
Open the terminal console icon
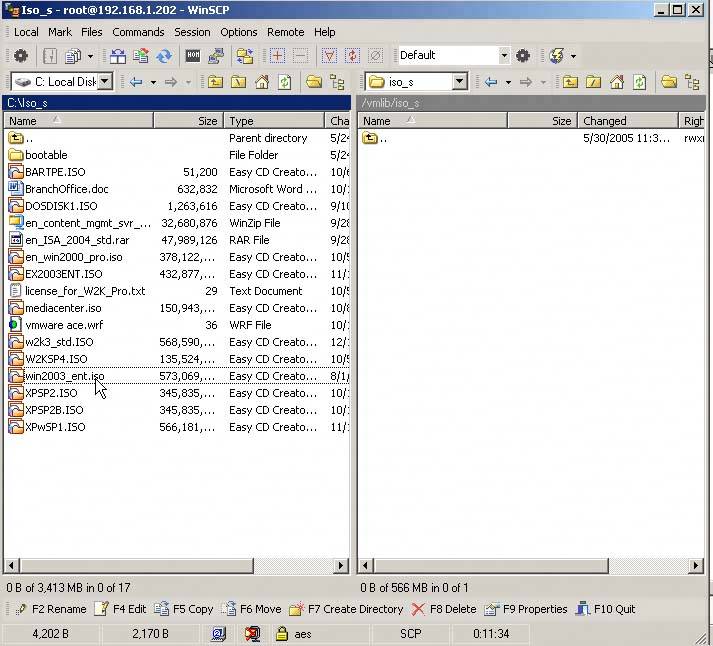point(193,56)
